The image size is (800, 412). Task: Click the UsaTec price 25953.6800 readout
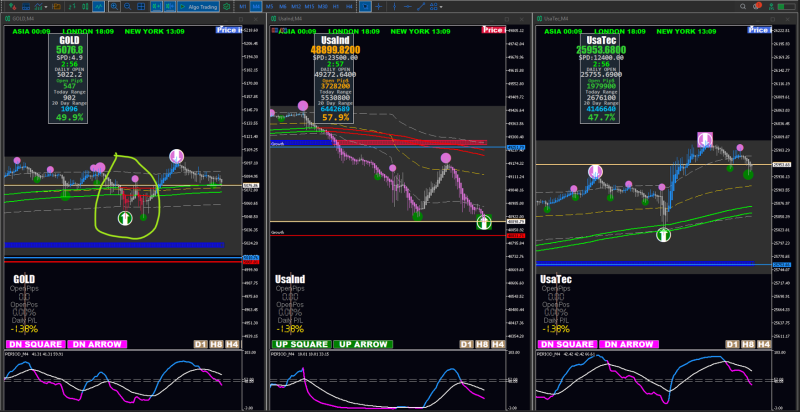pyautogui.click(x=602, y=50)
